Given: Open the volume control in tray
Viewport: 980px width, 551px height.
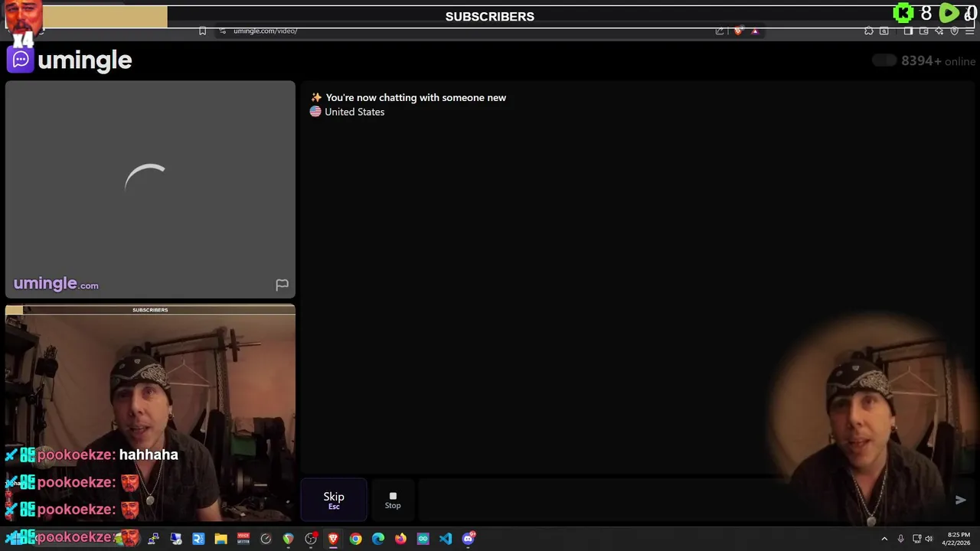Looking at the screenshot, I should point(929,539).
